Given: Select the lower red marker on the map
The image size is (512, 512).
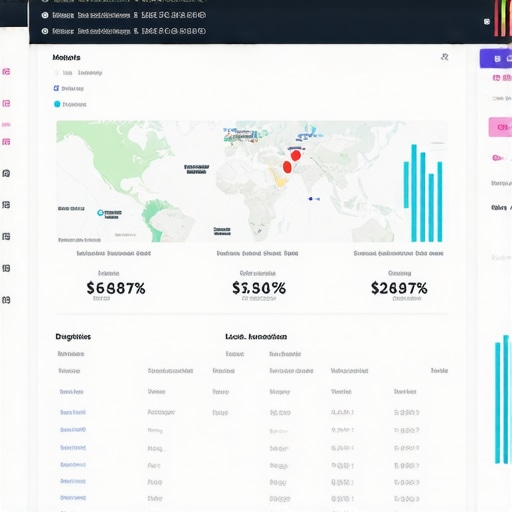Looking at the screenshot, I should pyautogui.click(x=287, y=167).
